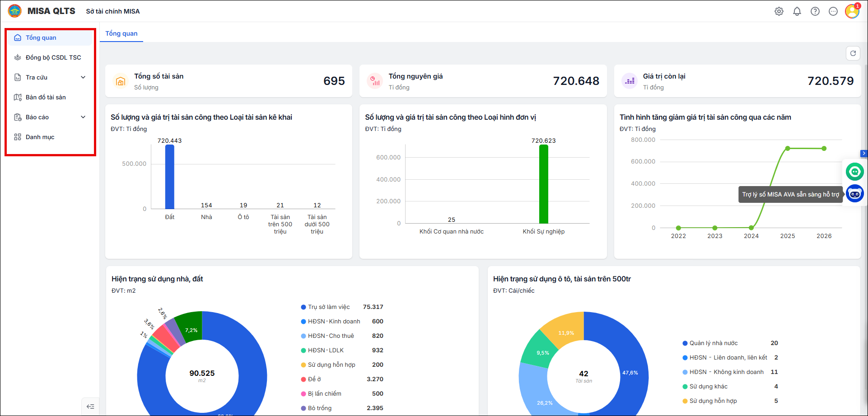Click the refresh dashboard button
This screenshot has height=416, width=868.
853,53
